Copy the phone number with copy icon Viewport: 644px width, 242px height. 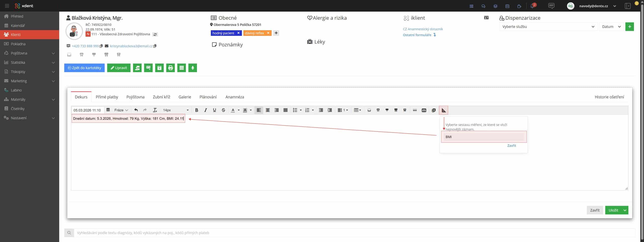pyautogui.click(x=101, y=46)
